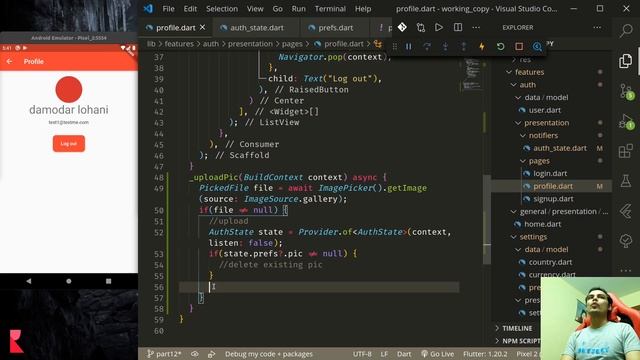This screenshot has height=360, width=640.
Task: Open the Edit menu
Action: (190, 9)
